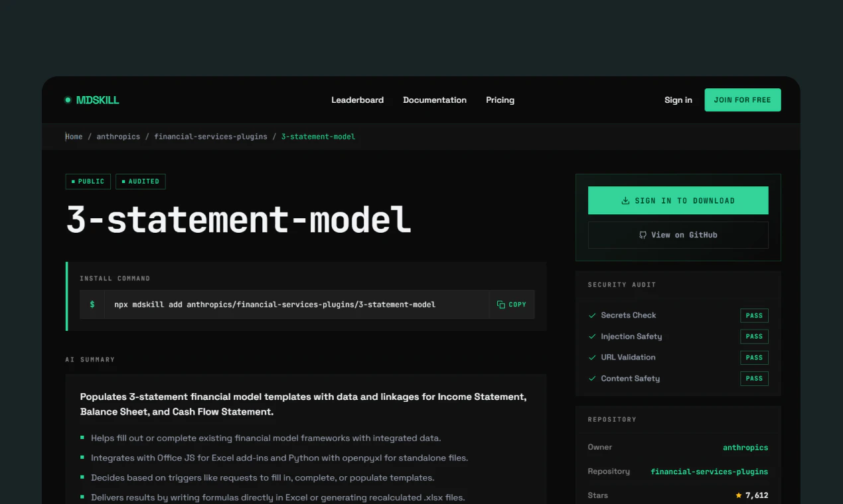
Task: Click the REPOSITORY heading
Action: 612,419
